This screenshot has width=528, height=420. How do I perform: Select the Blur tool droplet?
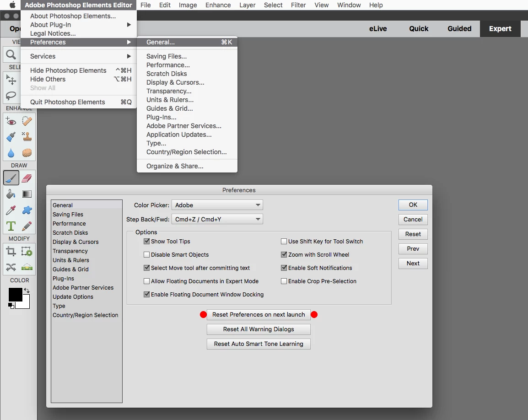[11, 153]
